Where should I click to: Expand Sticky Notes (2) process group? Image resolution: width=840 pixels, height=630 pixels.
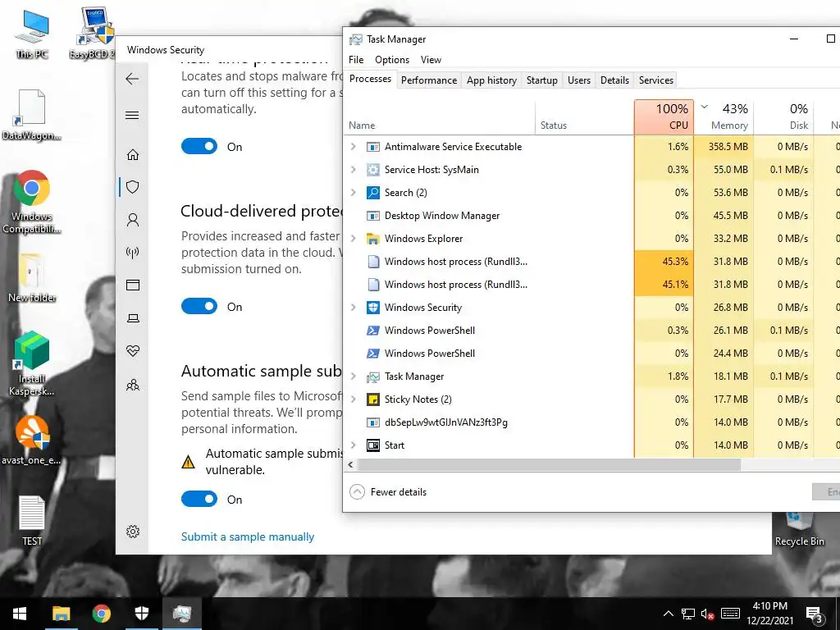click(x=353, y=399)
